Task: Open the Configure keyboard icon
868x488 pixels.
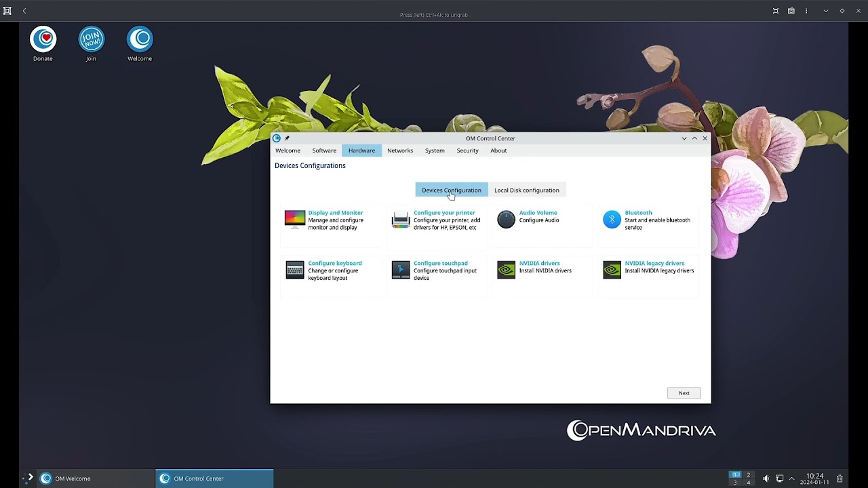Action: 295,270
